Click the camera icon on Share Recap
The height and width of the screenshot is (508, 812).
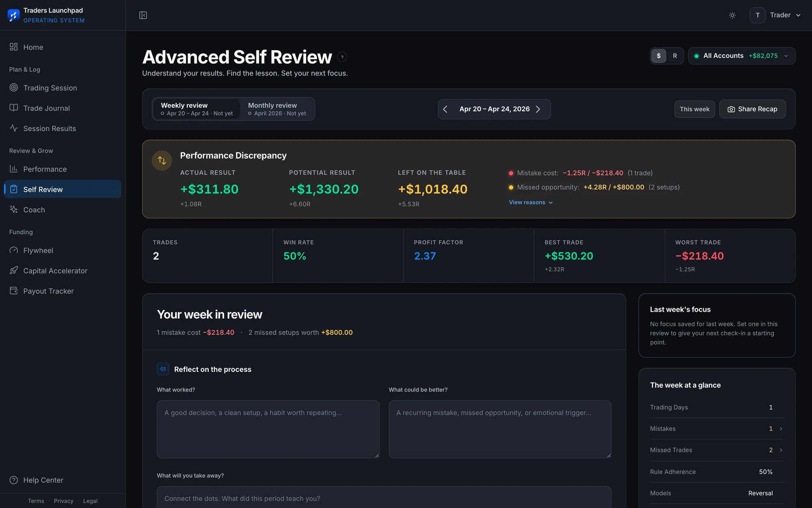pyautogui.click(x=731, y=109)
